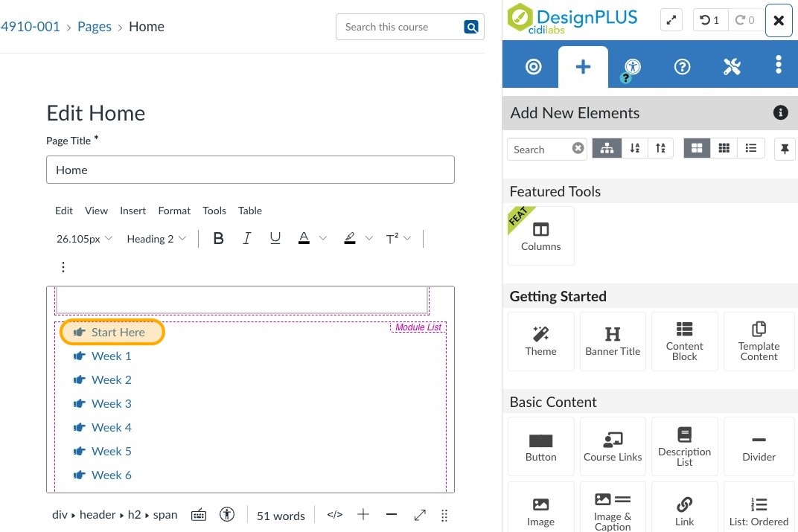The image size is (798, 532).
Task: Open the text color picker arrow
Action: [323, 239]
